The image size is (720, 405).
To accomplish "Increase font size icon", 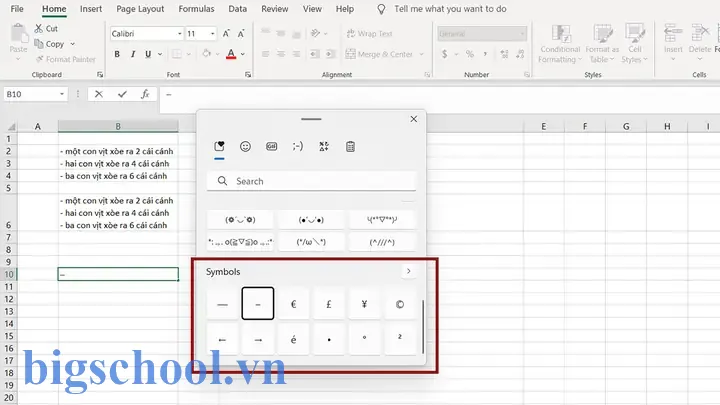I will click(226, 34).
